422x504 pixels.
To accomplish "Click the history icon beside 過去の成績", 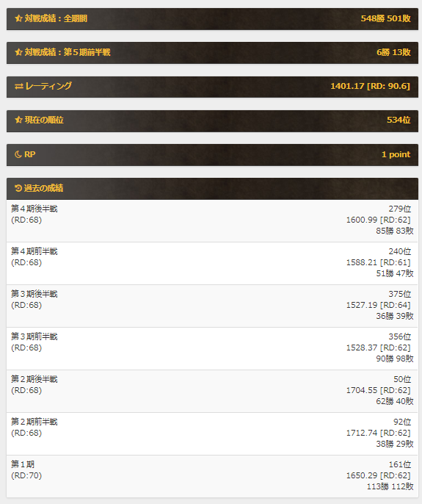I will tap(18, 188).
